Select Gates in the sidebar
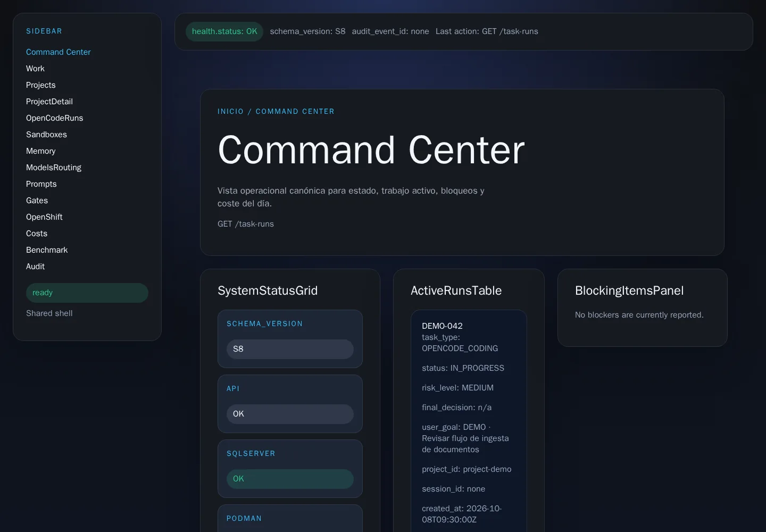This screenshot has height=532, width=766. point(37,201)
